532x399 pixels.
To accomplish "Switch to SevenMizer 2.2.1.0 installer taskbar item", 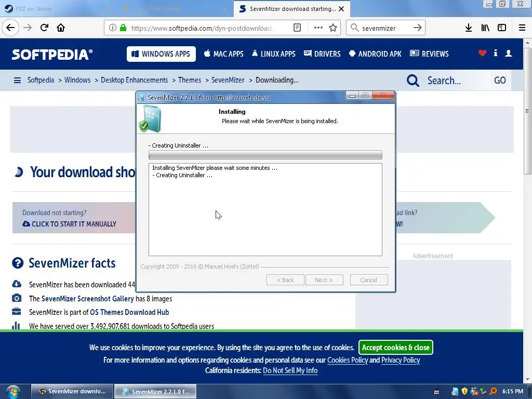I will pyautogui.click(x=155, y=392).
